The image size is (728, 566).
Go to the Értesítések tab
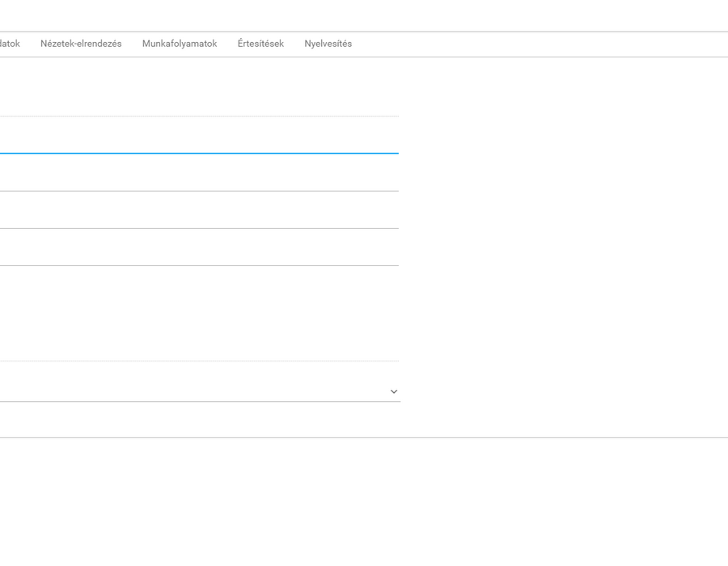click(260, 44)
